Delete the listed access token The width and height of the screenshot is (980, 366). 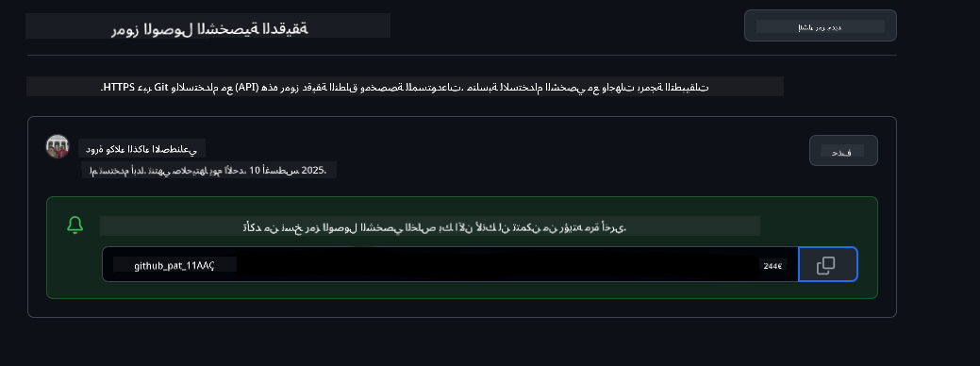[x=843, y=151]
